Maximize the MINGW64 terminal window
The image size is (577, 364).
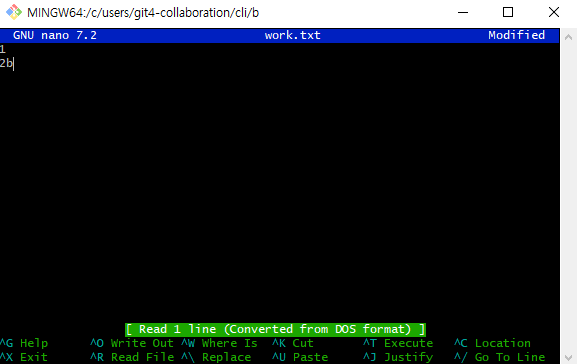pos(508,13)
